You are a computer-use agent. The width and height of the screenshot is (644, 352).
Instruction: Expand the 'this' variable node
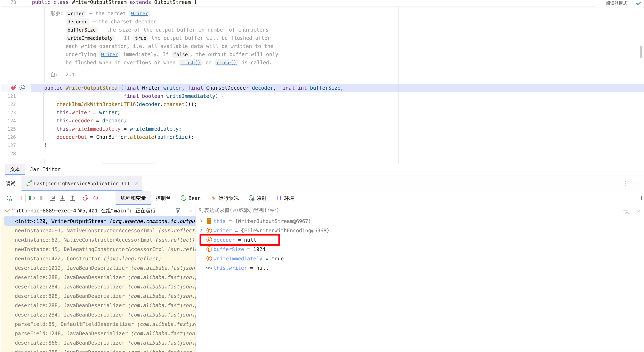202,221
